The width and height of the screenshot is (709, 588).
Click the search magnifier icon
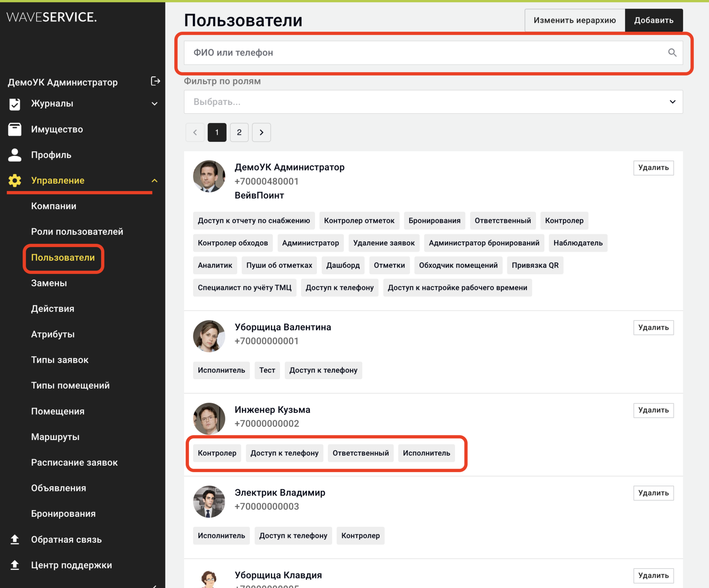click(672, 53)
